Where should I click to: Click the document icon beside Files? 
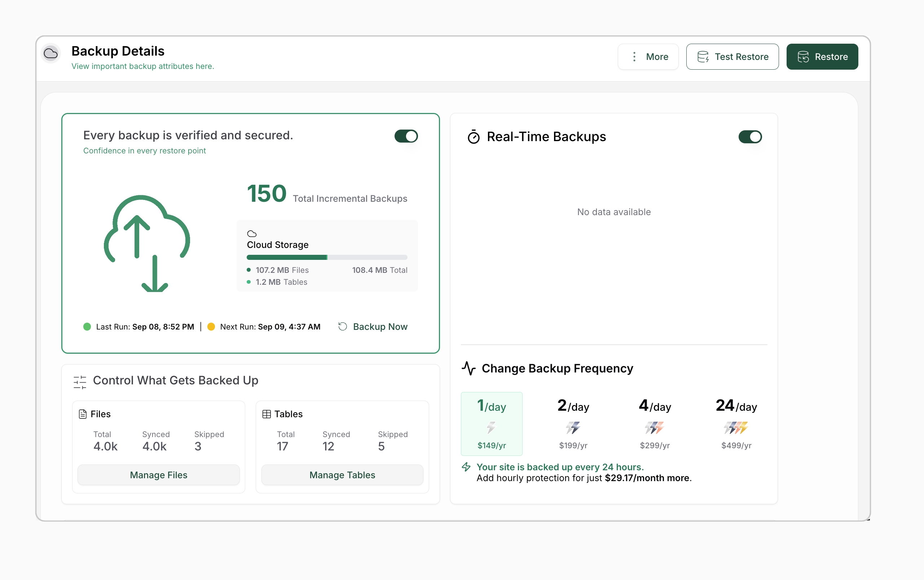coord(82,414)
